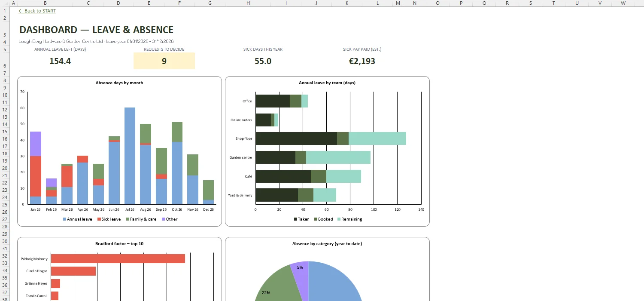
Task: Click the 22% pie data label
Action: point(266,292)
